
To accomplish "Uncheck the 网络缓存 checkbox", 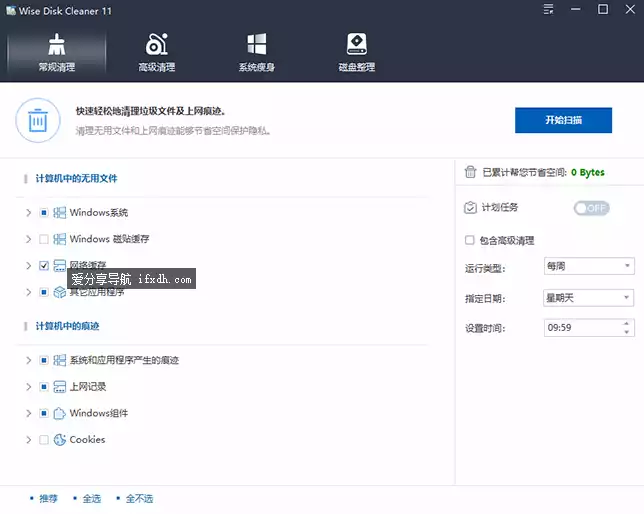I will point(44,265).
